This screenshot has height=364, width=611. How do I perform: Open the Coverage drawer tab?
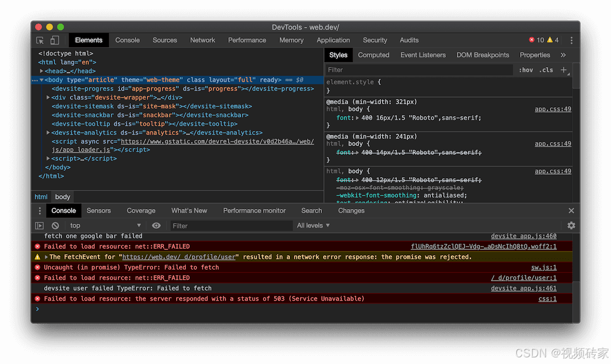(x=141, y=211)
